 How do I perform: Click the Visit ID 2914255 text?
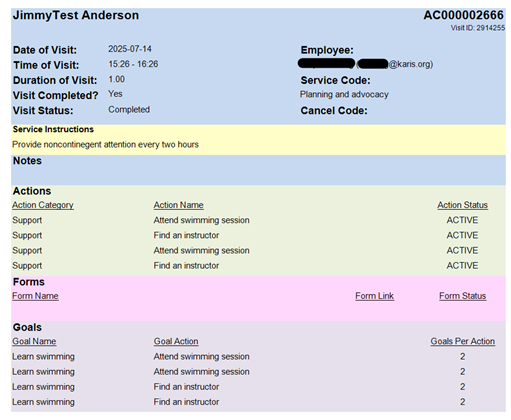click(x=478, y=28)
